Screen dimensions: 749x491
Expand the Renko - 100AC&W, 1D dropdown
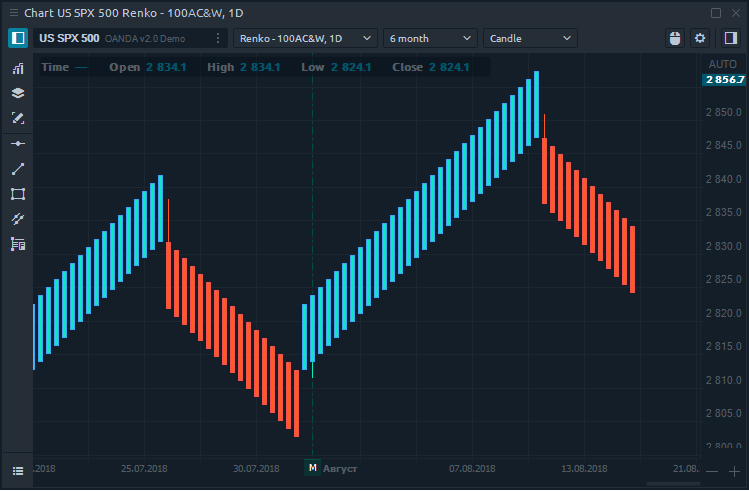pos(304,38)
